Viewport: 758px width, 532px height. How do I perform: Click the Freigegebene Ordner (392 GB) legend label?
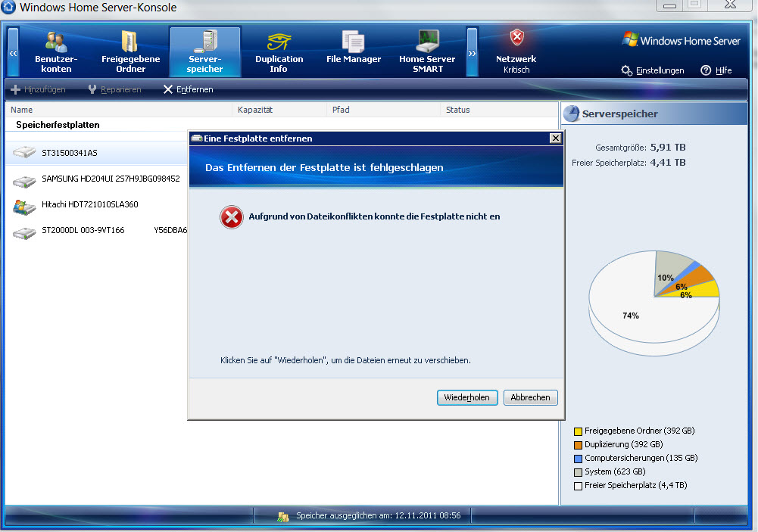point(640,431)
